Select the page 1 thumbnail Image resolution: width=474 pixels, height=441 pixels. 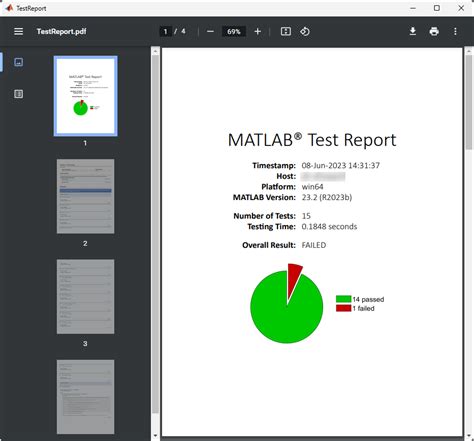point(85,96)
